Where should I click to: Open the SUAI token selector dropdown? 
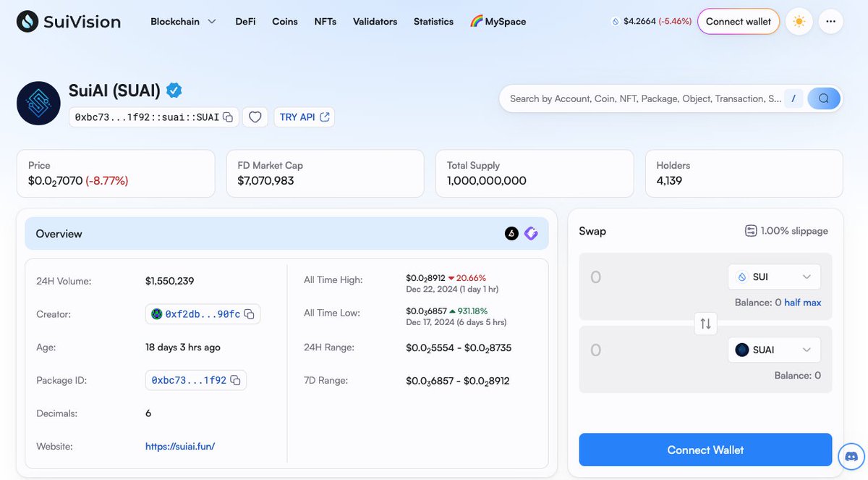[x=774, y=350]
